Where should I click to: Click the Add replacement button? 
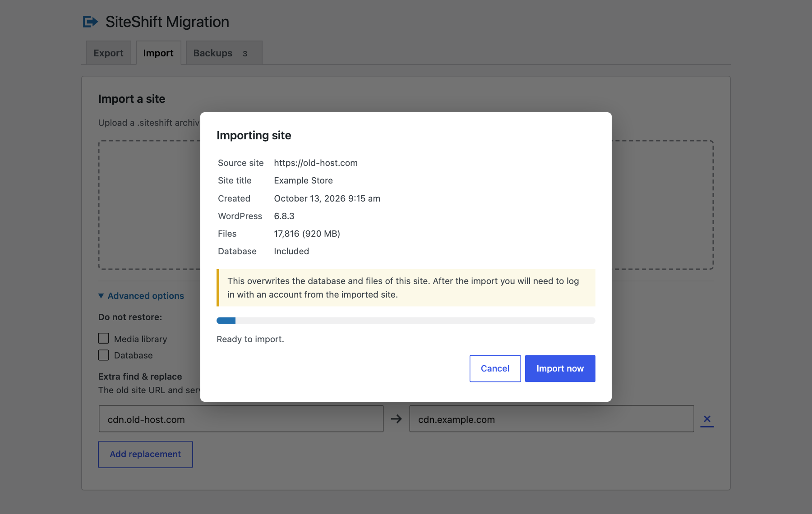click(145, 454)
